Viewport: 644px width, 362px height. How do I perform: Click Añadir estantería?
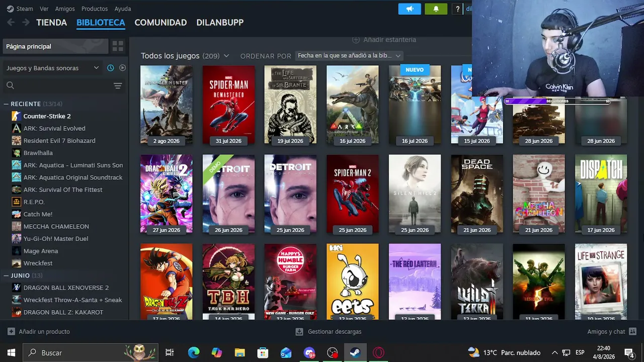click(x=384, y=40)
